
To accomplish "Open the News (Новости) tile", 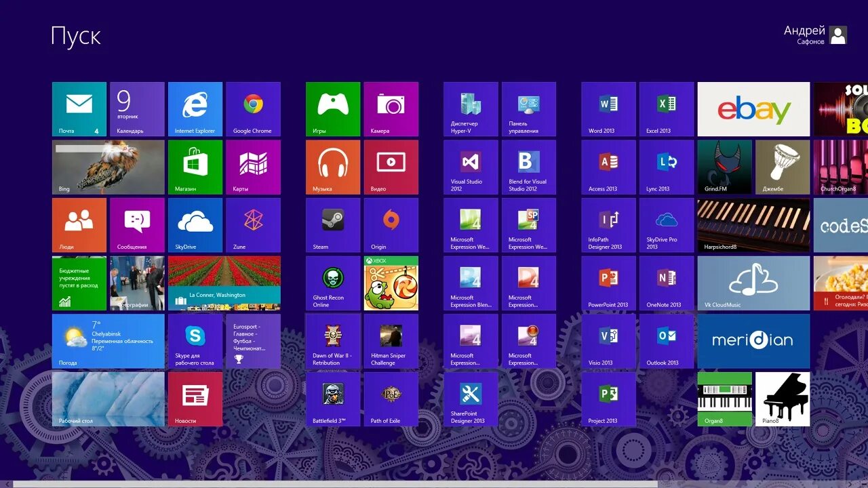I will coord(195,399).
